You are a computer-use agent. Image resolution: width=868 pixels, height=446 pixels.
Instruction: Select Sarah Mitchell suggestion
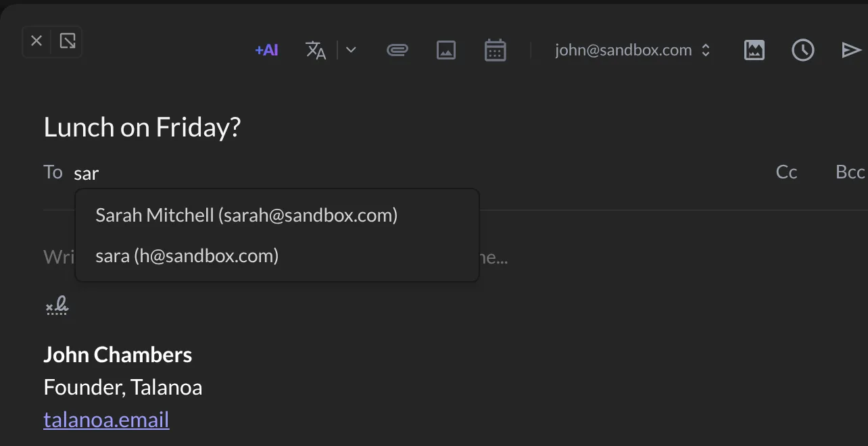[x=277, y=215]
